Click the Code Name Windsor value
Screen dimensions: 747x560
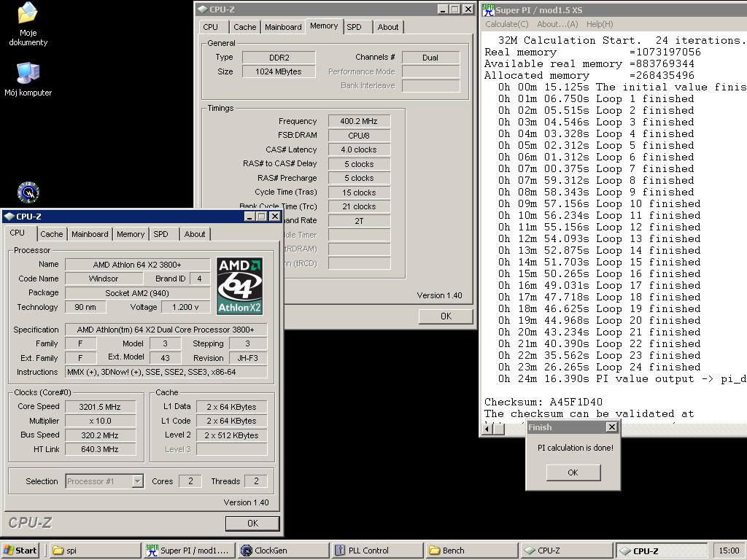pos(104,279)
